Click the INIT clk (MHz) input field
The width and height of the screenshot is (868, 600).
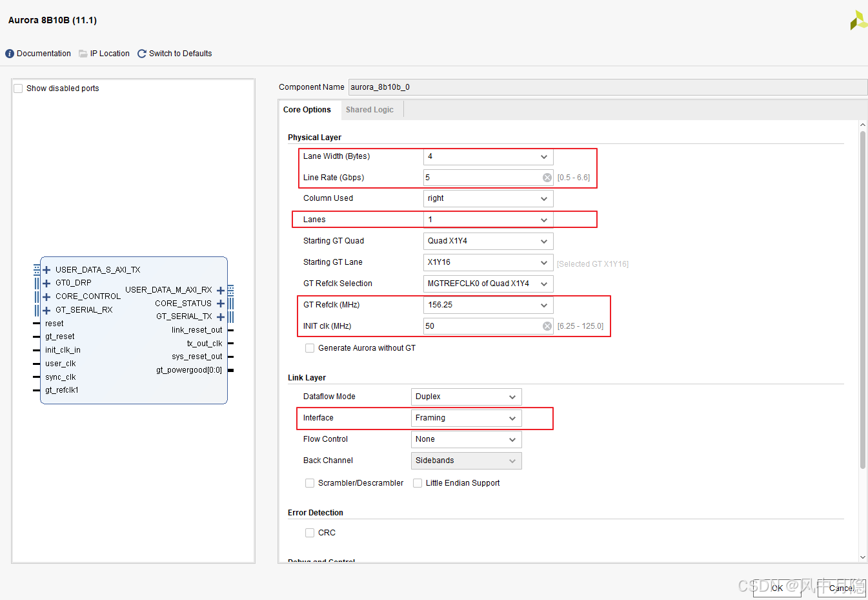pyautogui.click(x=489, y=326)
